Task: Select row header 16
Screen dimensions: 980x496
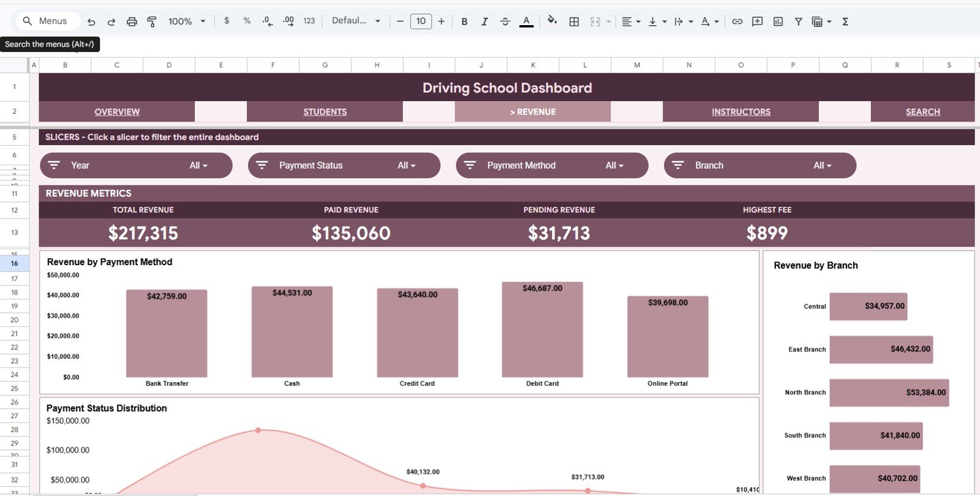Action: pos(14,263)
